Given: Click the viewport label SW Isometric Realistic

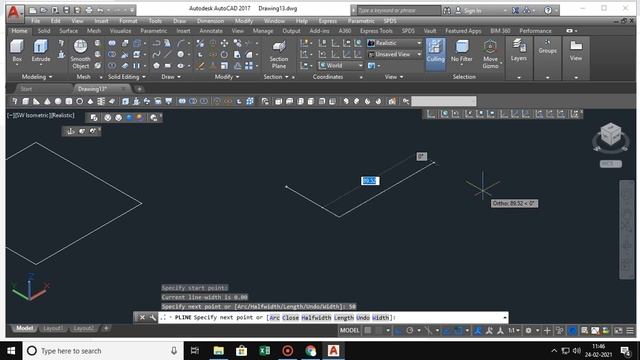Looking at the screenshot, I should click(41, 116).
